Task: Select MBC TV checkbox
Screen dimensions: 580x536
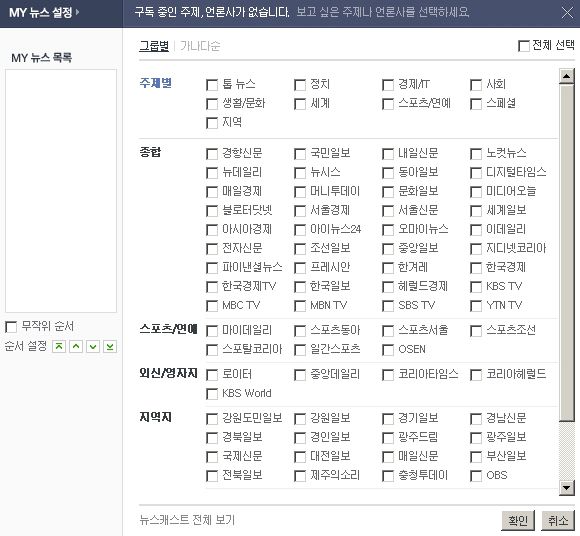Action: 212,306
